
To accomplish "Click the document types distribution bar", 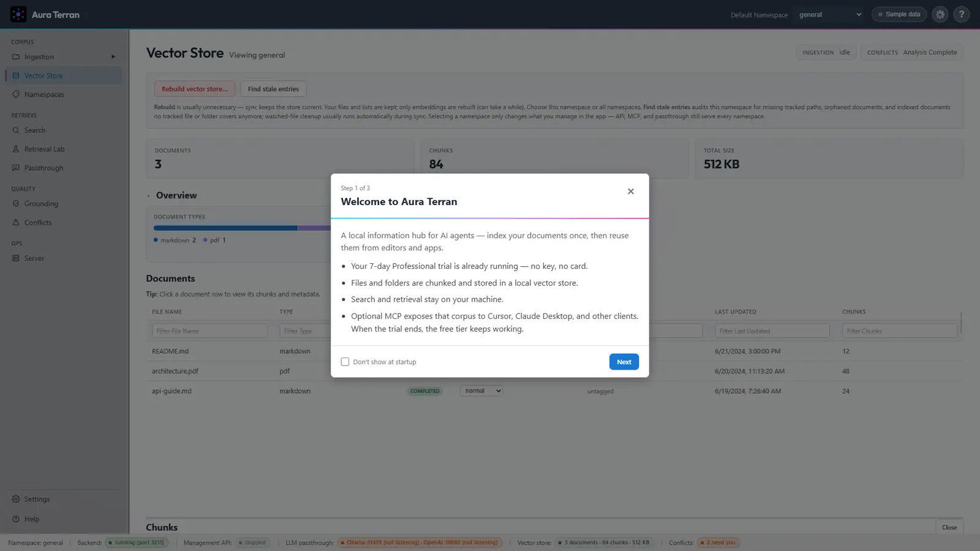I will tap(242, 228).
